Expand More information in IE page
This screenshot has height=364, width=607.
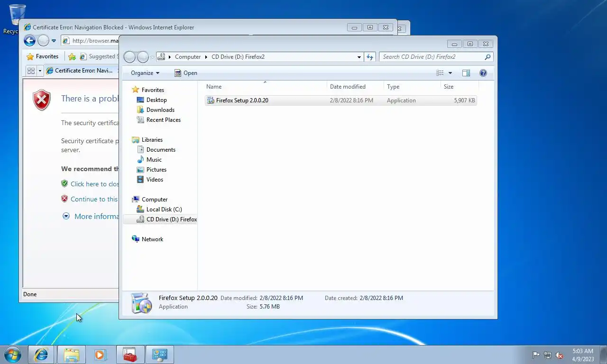pyautogui.click(x=96, y=216)
